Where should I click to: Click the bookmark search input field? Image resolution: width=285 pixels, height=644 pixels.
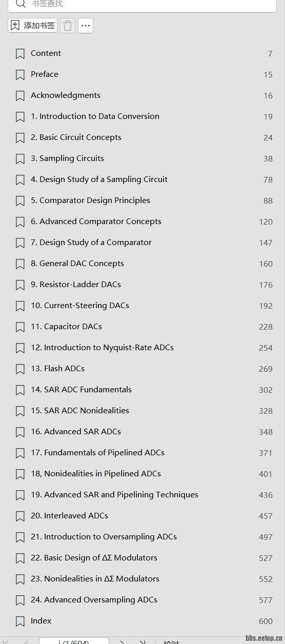click(x=142, y=4)
